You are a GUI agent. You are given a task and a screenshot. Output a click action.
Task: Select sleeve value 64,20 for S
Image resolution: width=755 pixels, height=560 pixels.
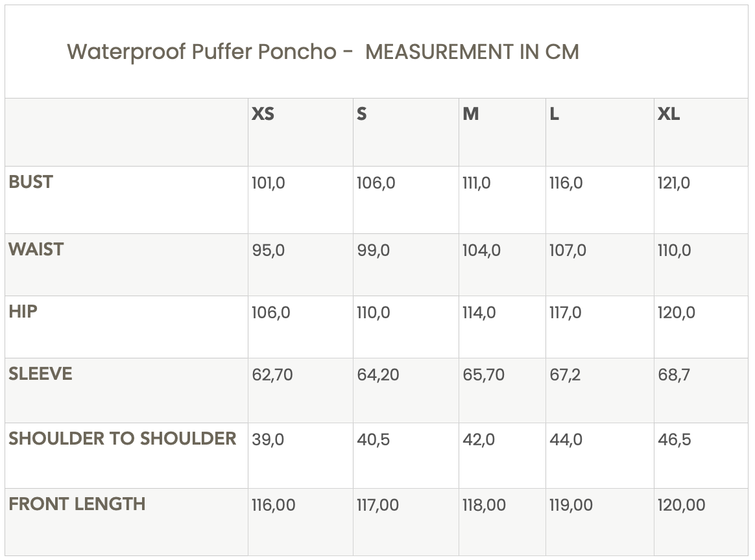tap(378, 375)
